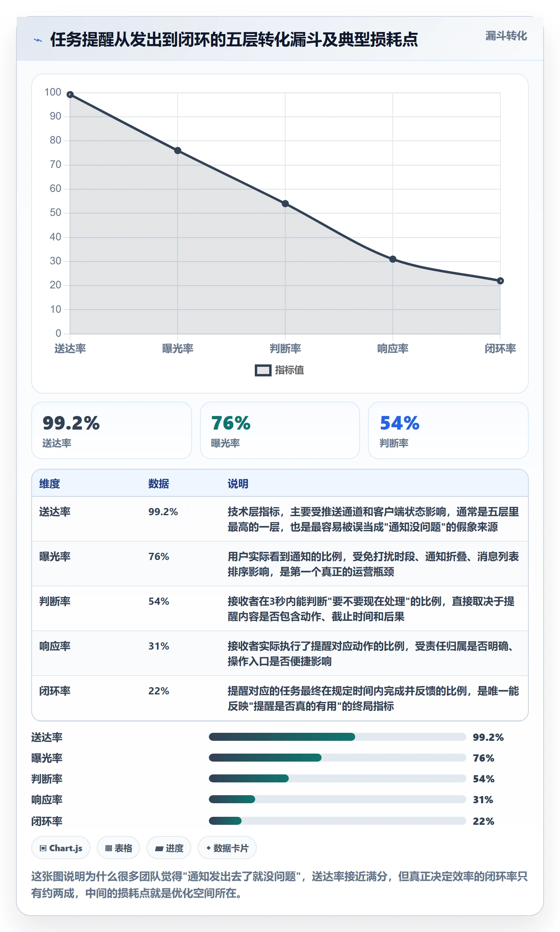
Task: Click the summary paragraph starting with 这张图说明
Action: (x=280, y=884)
